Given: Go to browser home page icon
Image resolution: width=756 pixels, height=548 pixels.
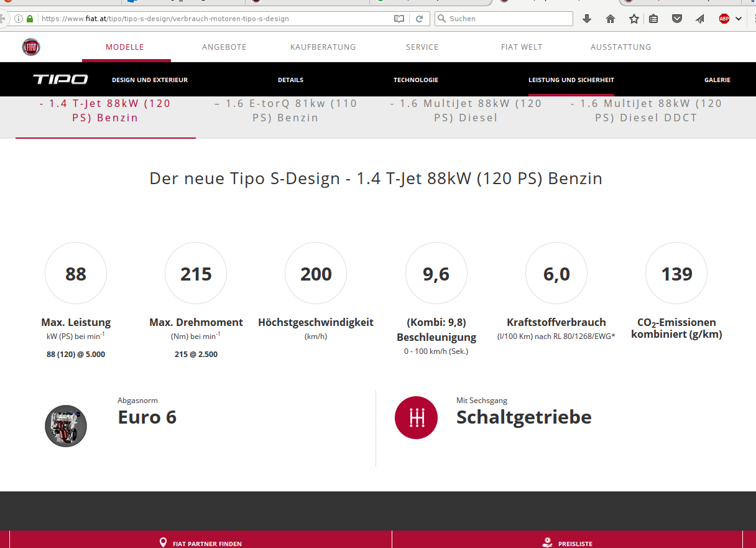Looking at the screenshot, I should point(611,19).
